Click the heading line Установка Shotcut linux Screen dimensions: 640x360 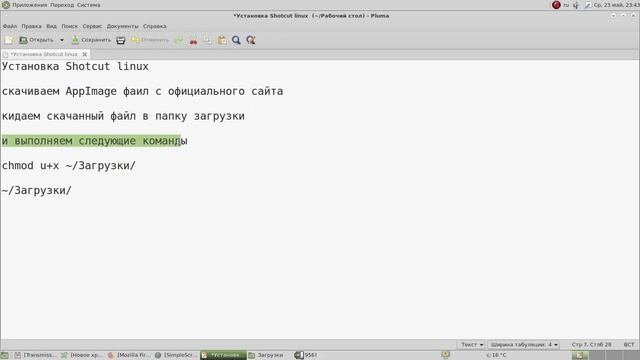tap(75, 66)
